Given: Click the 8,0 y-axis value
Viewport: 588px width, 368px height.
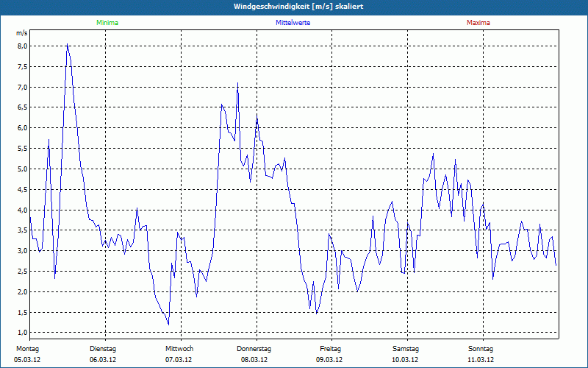Looking at the screenshot, I should point(22,46).
